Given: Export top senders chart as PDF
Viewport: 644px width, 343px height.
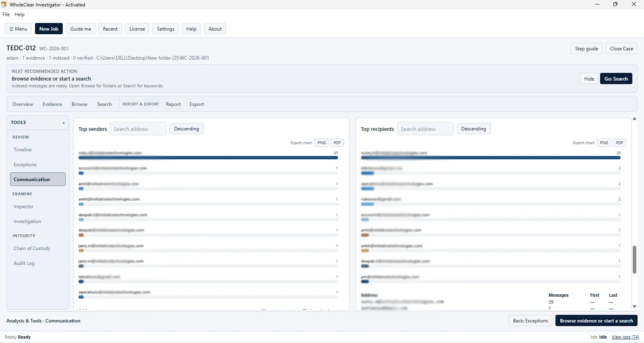Looking at the screenshot, I should click(x=337, y=143).
